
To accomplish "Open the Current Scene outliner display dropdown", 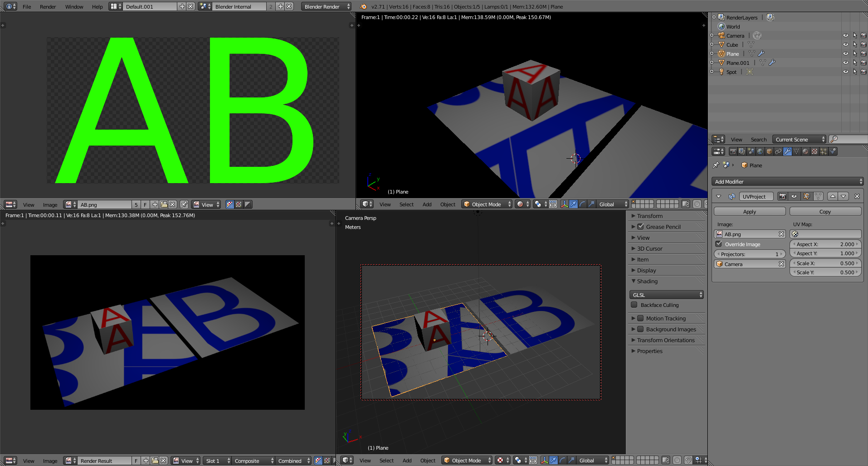I will (800, 139).
